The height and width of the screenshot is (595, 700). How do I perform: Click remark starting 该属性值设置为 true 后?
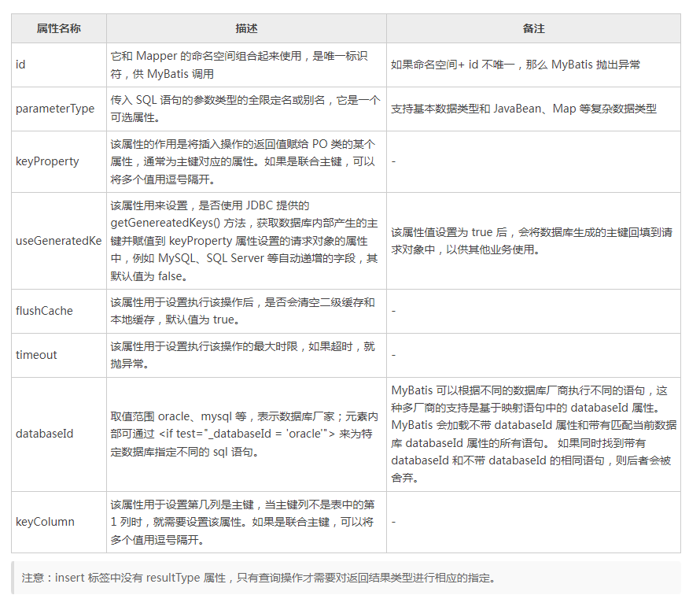(x=532, y=241)
